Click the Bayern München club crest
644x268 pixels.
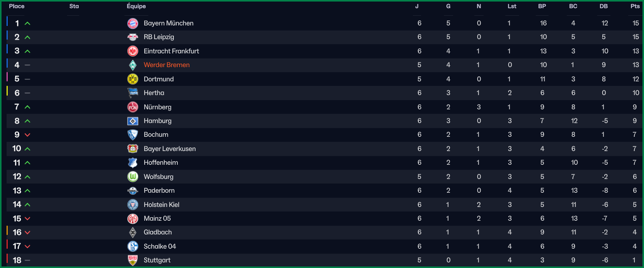click(x=133, y=23)
